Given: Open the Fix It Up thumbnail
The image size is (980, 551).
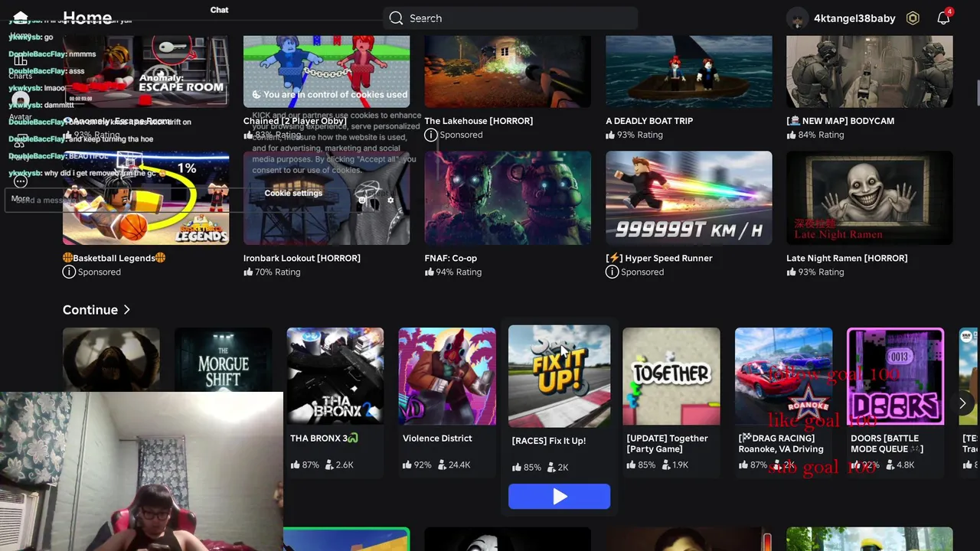Looking at the screenshot, I should [x=559, y=376].
